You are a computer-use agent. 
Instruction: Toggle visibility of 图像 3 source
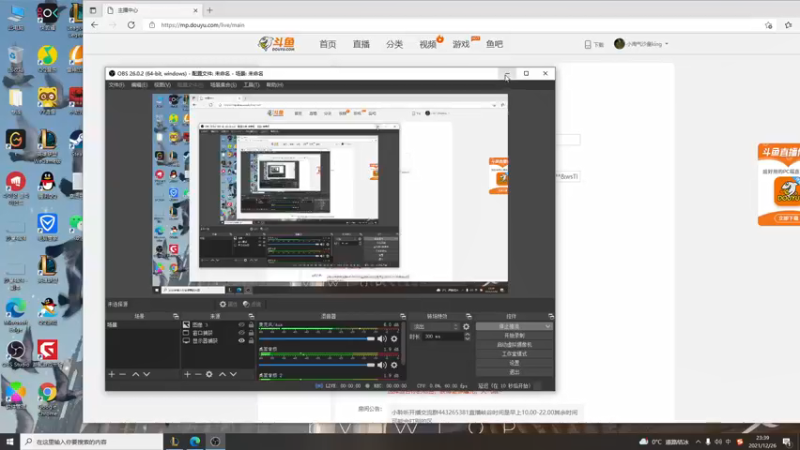[241, 324]
